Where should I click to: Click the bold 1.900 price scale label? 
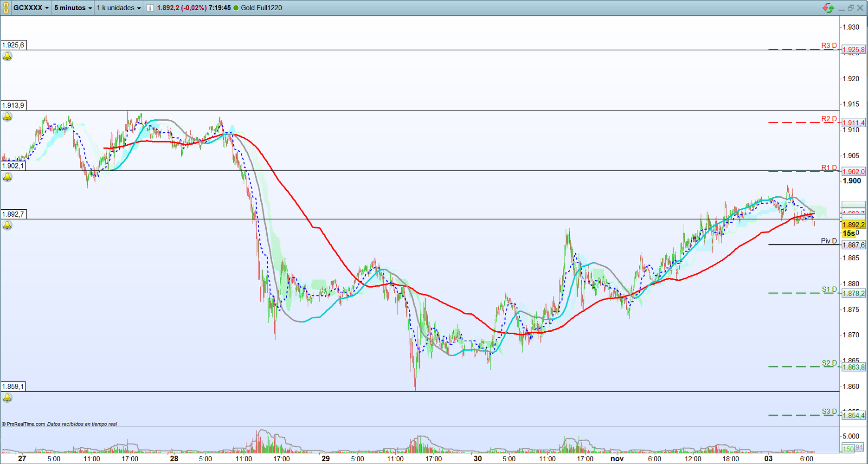click(852, 181)
